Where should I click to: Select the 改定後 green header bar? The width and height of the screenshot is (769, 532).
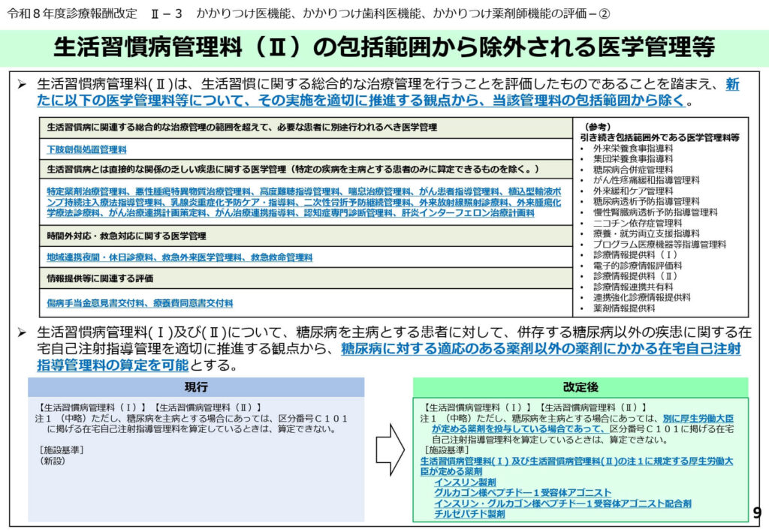point(581,387)
